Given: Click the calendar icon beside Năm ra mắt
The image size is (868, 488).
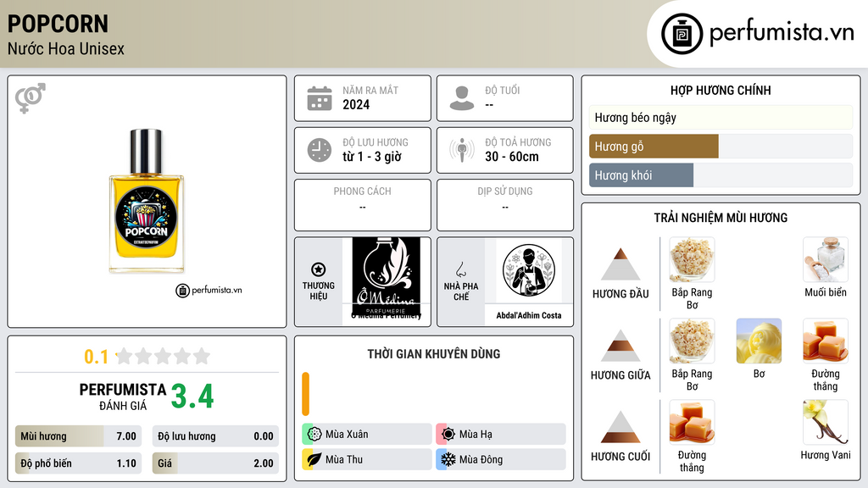Looking at the screenshot, I should 320,98.
